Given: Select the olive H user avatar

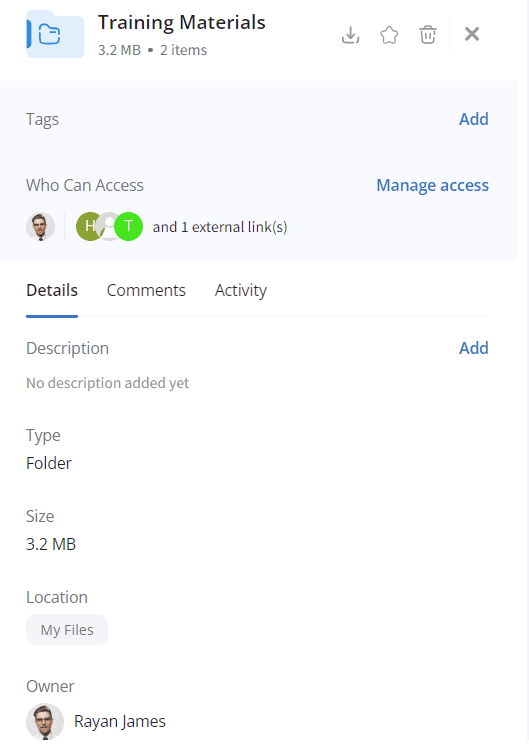Looking at the screenshot, I should point(89,226).
